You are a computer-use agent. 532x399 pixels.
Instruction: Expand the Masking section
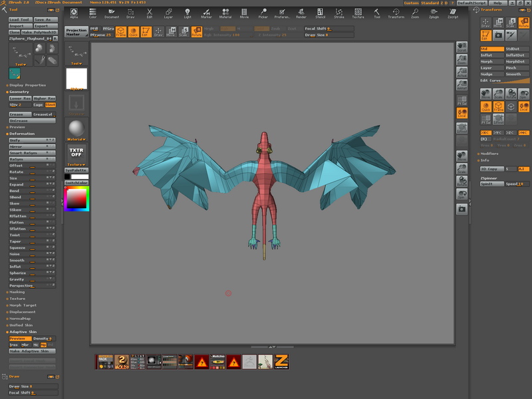17,292
